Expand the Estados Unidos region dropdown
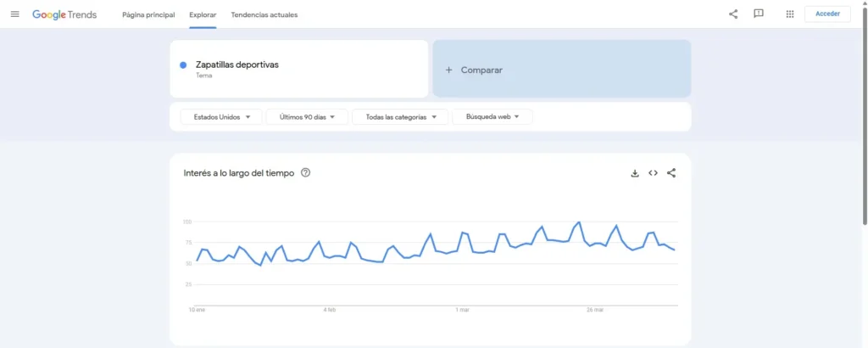Viewport: 868px width, 348px height. tap(222, 117)
